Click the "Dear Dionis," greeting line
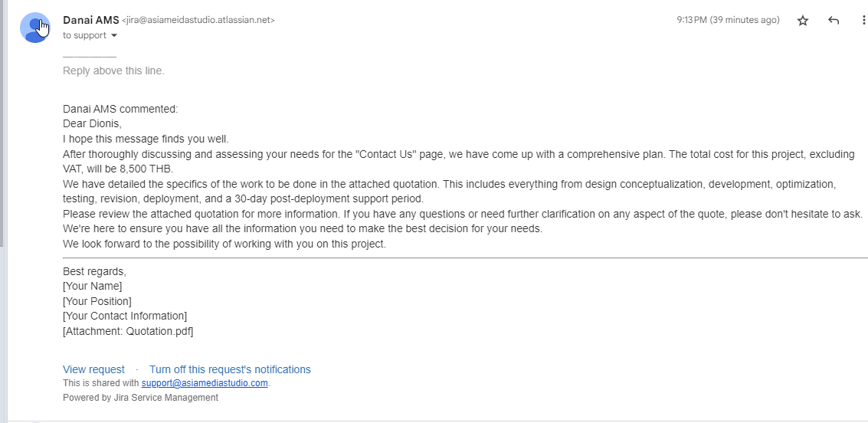The width and height of the screenshot is (868, 423). (x=92, y=123)
